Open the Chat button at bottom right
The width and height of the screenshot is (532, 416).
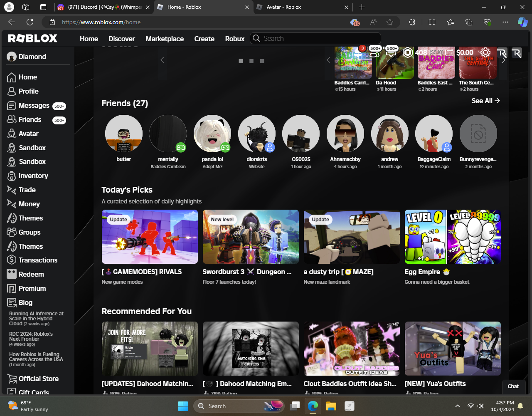pyautogui.click(x=513, y=386)
